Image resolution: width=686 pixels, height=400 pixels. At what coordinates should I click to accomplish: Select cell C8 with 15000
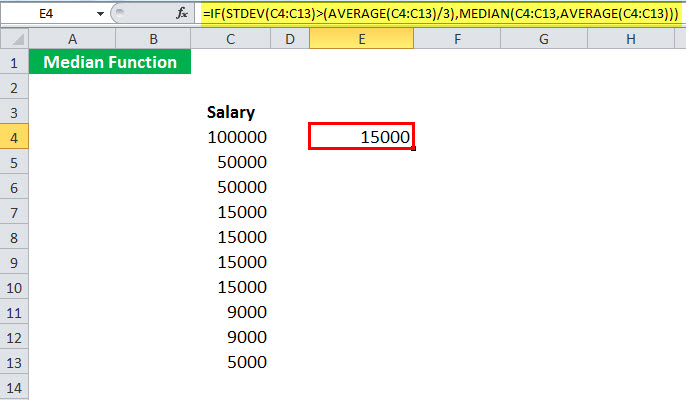[x=231, y=237]
